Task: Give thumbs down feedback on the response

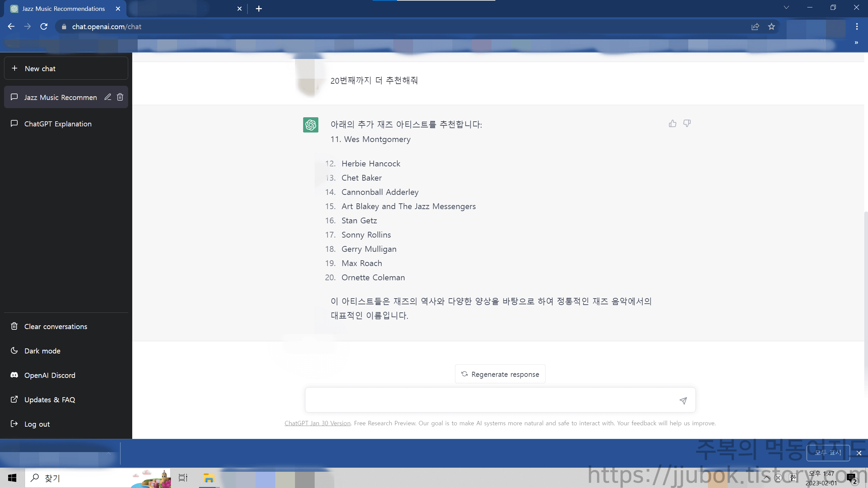Action: 687,123
